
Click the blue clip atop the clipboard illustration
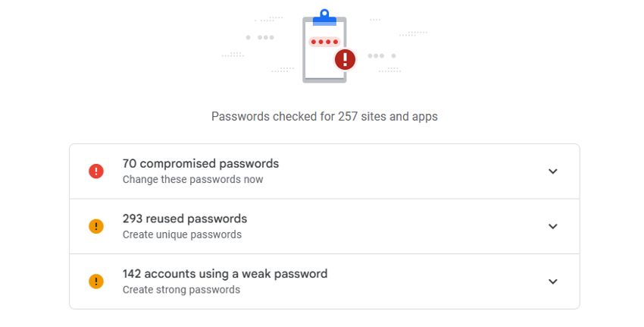coord(324,18)
